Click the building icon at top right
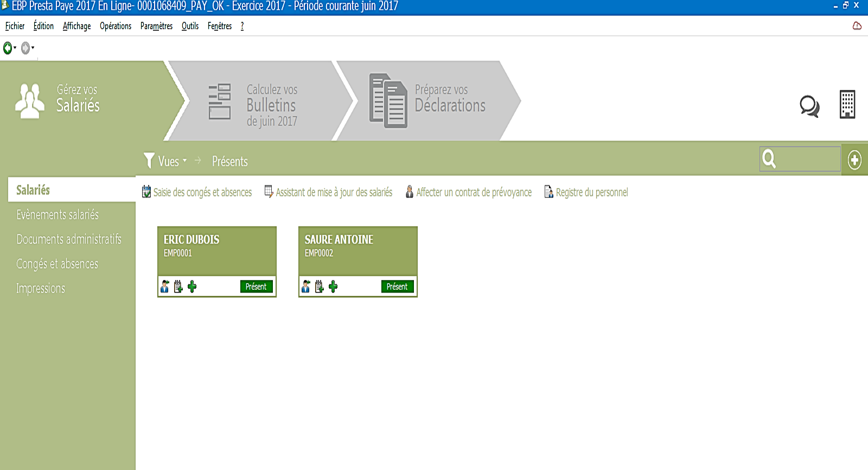Image resolution: width=868 pixels, height=470 pixels. (847, 104)
